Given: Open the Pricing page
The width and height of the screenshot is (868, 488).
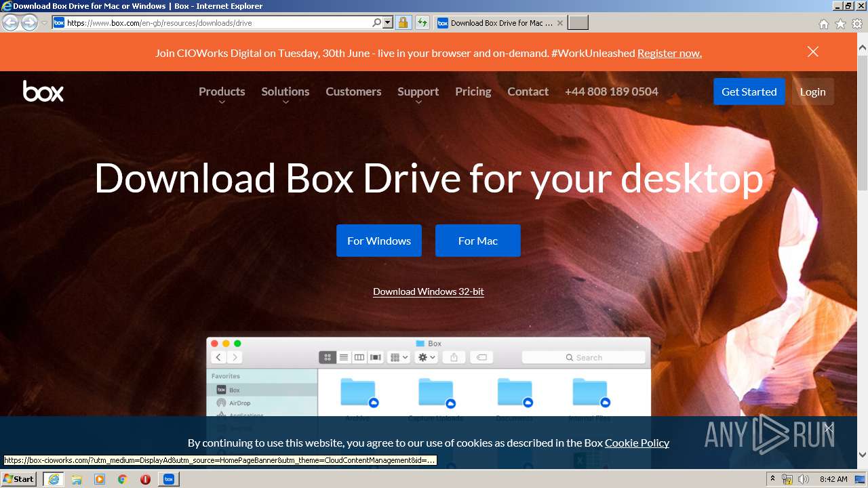Looking at the screenshot, I should [473, 91].
